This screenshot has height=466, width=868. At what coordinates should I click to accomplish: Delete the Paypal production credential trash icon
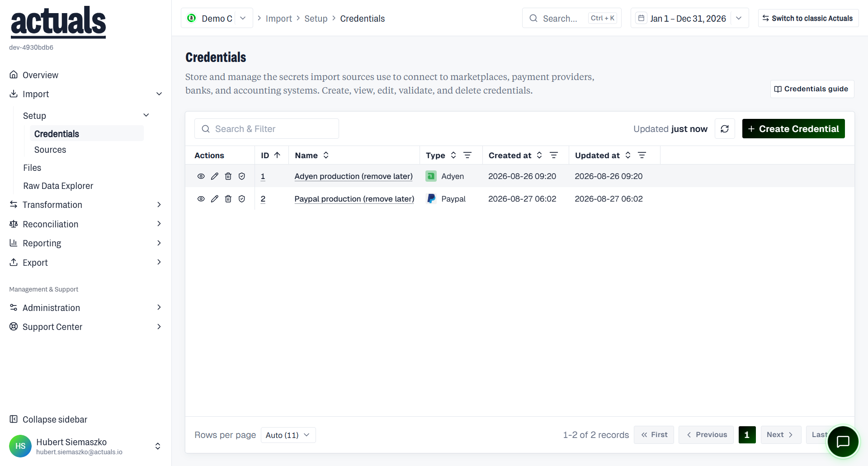tap(228, 199)
